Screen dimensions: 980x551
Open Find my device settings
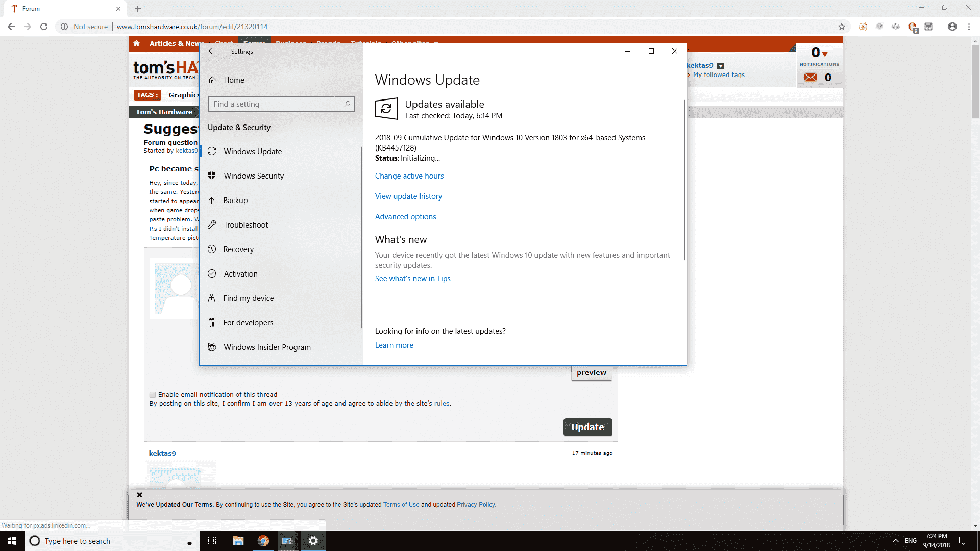(281, 298)
